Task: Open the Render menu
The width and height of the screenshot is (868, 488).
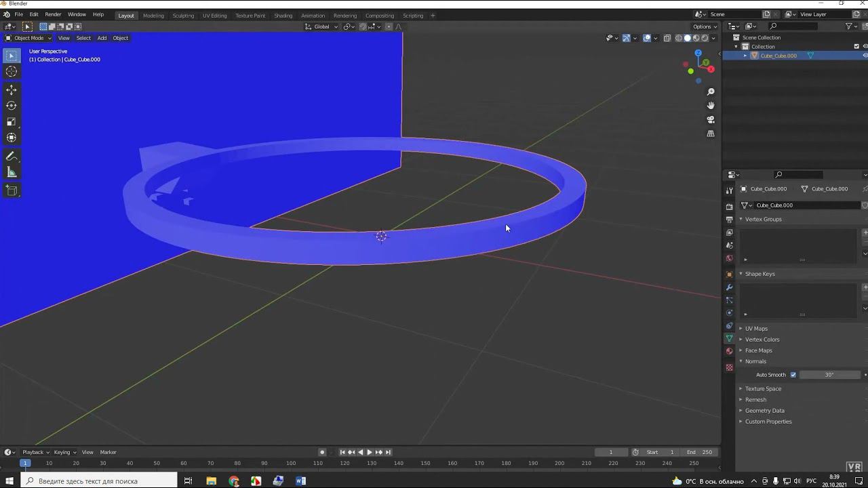Action: tap(53, 14)
